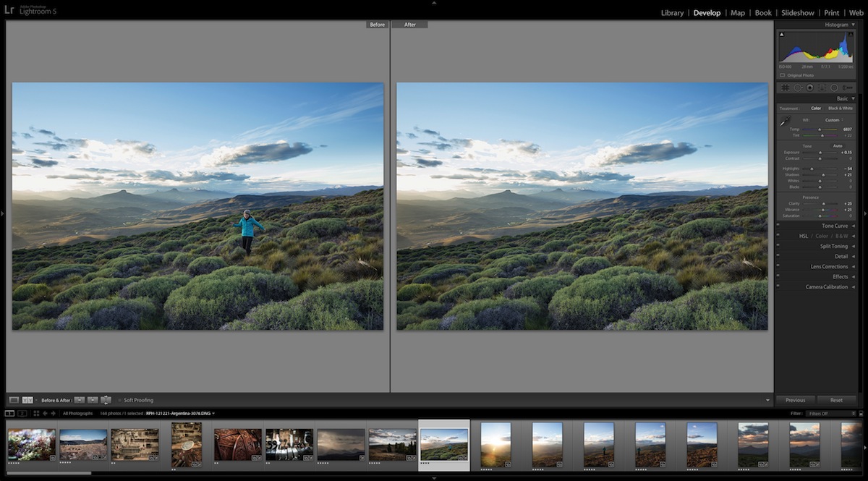Expand the Split Toning panel
This screenshot has height=481, width=868.
854,246
